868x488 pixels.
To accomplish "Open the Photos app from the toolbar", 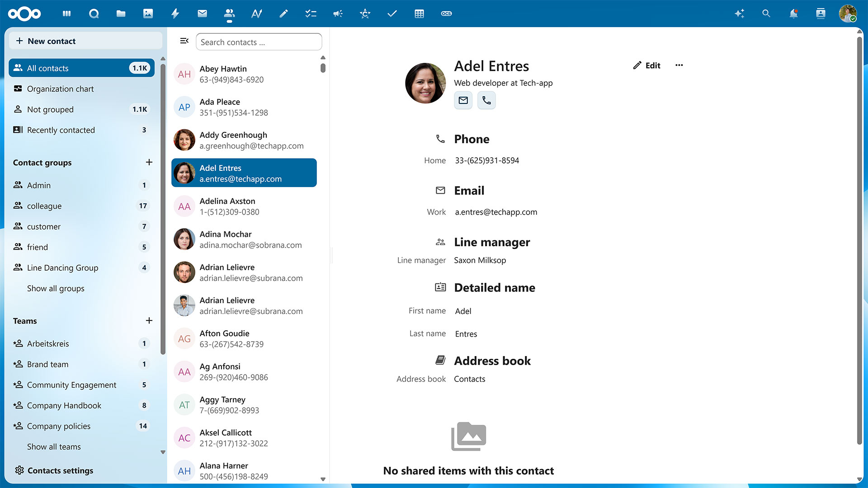I will point(148,14).
